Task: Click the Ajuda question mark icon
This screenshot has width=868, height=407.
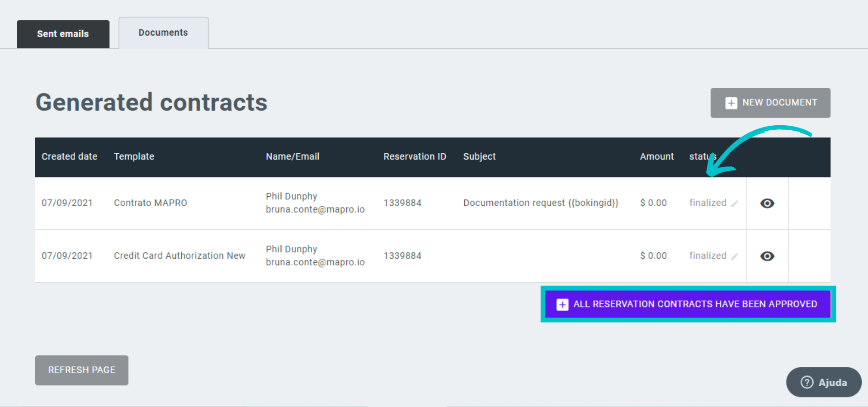Action: point(807,383)
